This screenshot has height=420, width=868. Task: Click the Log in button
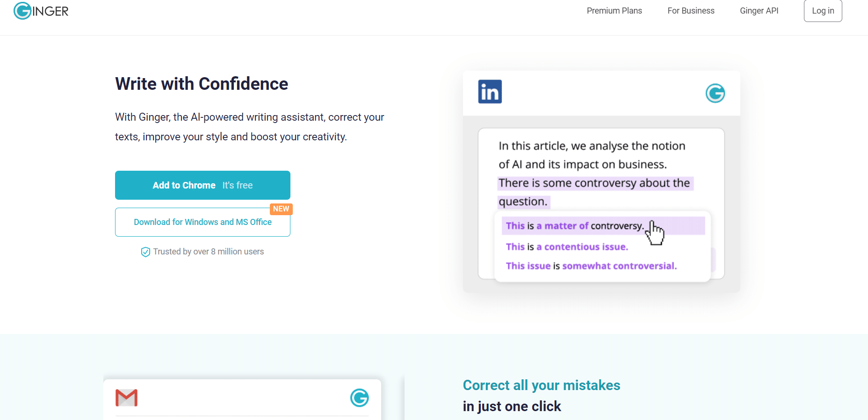click(823, 11)
